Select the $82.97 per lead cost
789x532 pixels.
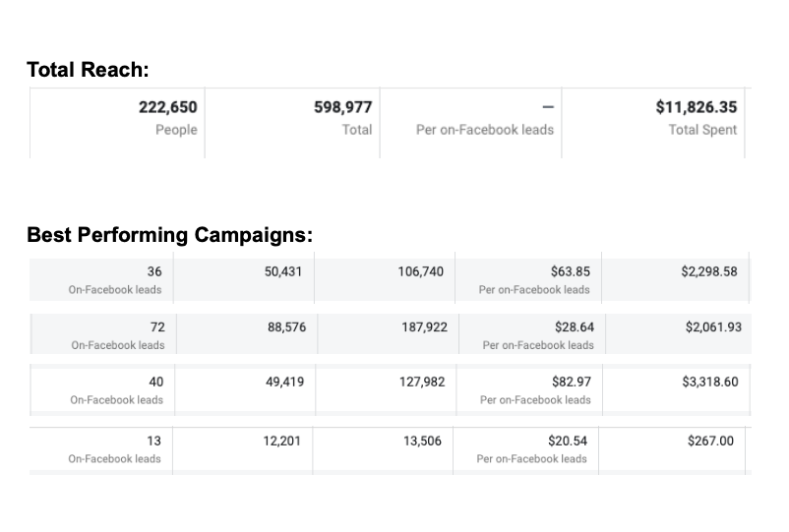point(572,382)
